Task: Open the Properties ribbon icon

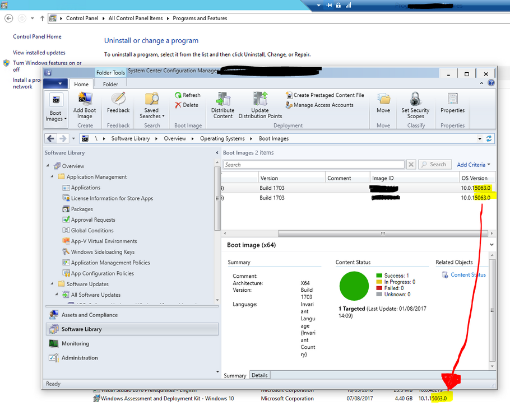Action: point(452,99)
